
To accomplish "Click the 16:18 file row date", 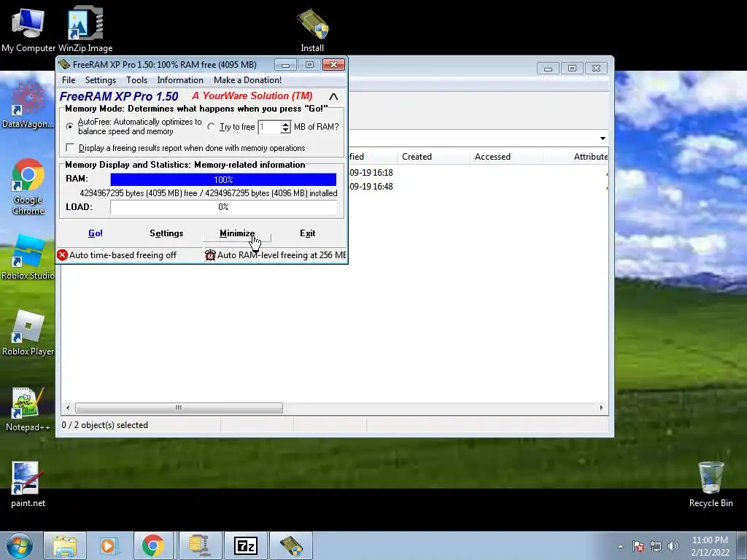I will point(371,172).
